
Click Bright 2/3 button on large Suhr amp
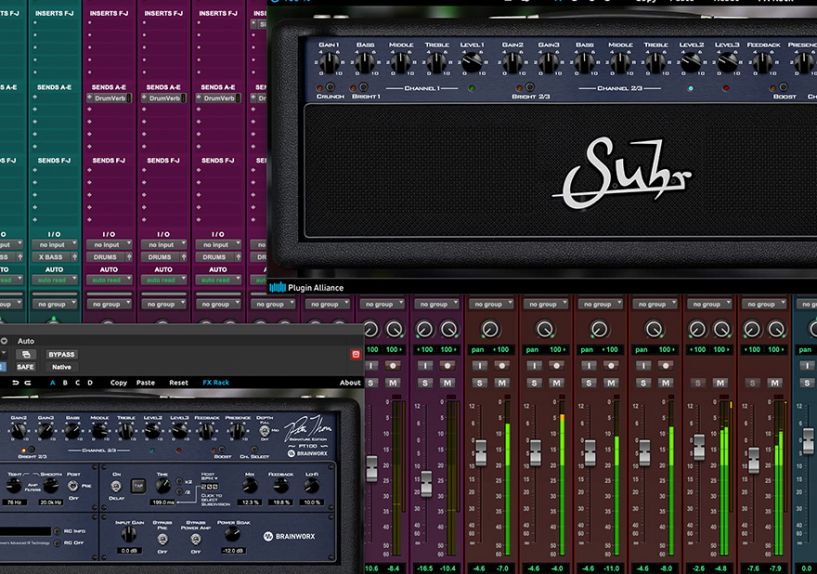pyautogui.click(x=529, y=87)
